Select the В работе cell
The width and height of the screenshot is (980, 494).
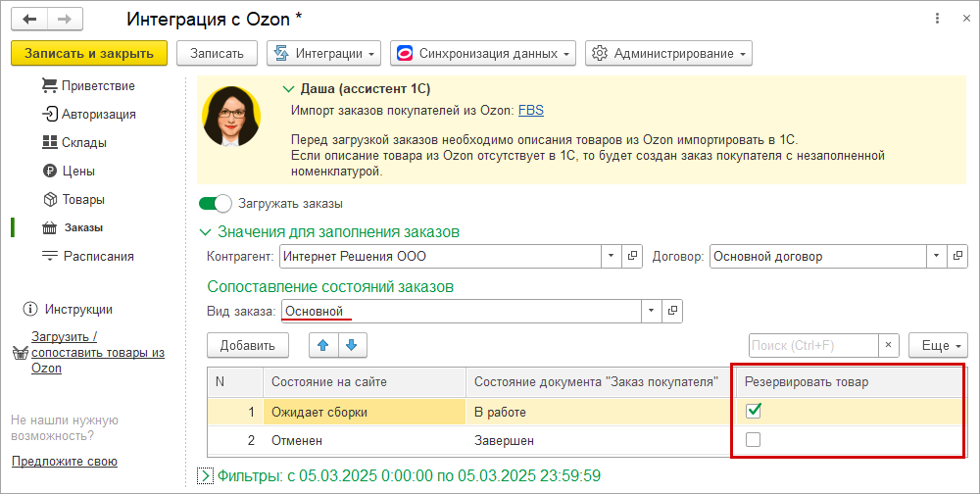(601, 412)
